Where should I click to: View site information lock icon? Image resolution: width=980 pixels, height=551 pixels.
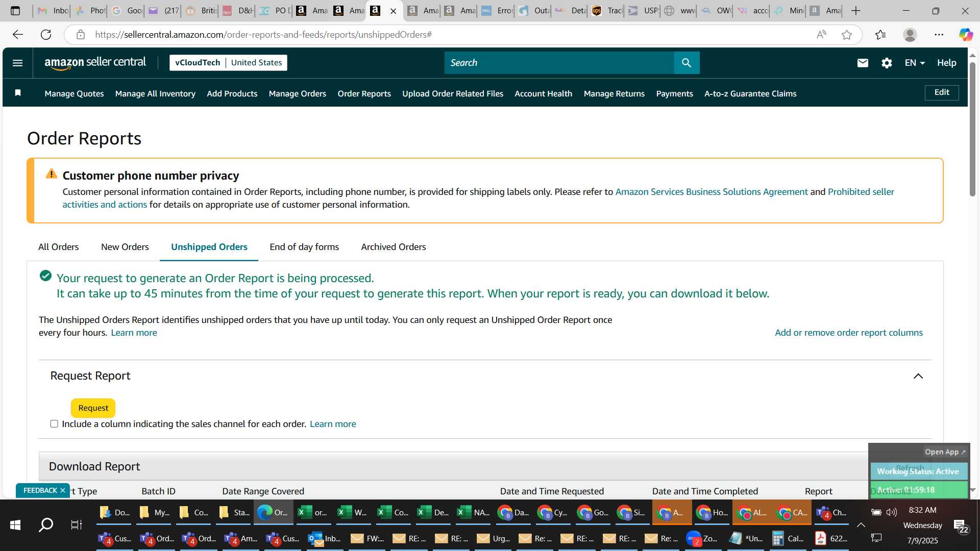click(80, 35)
